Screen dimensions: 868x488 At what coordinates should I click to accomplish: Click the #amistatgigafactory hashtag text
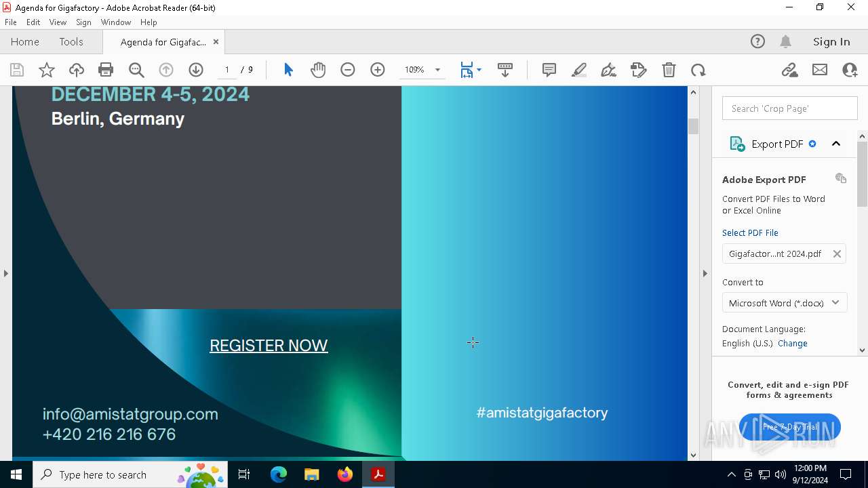(542, 413)
